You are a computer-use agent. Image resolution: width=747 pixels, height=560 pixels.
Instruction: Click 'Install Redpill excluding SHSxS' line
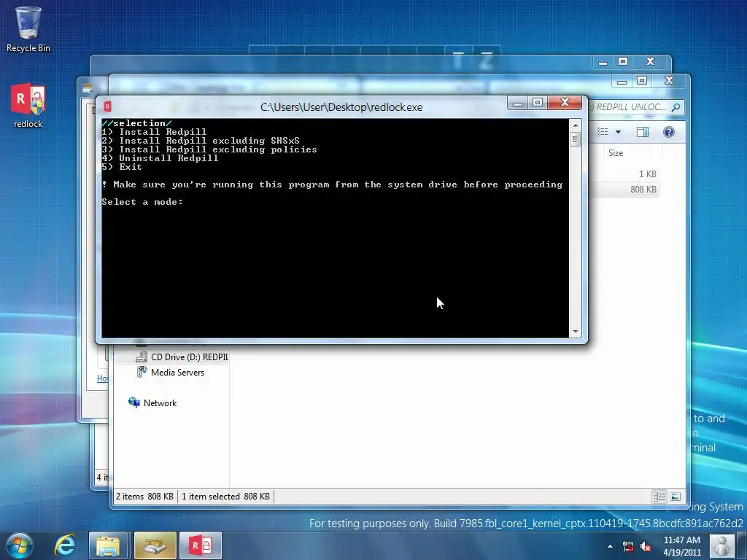click(201, 141)
